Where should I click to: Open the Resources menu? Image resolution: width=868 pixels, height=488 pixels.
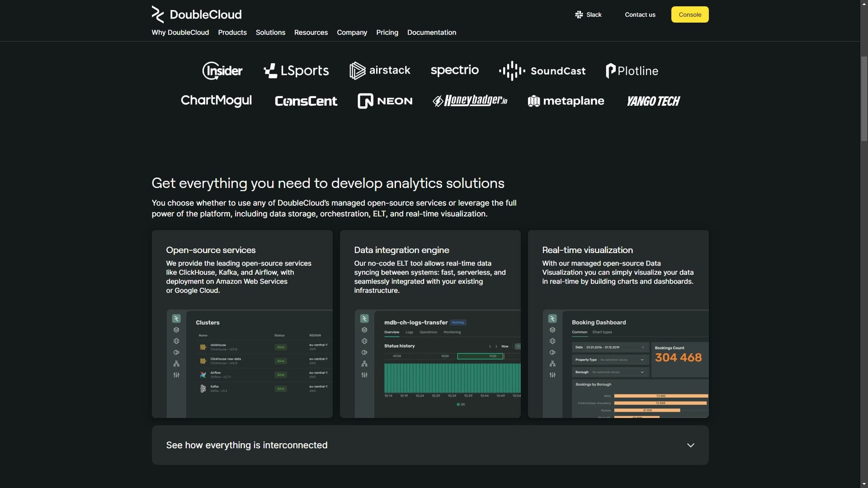click(311, 33)
